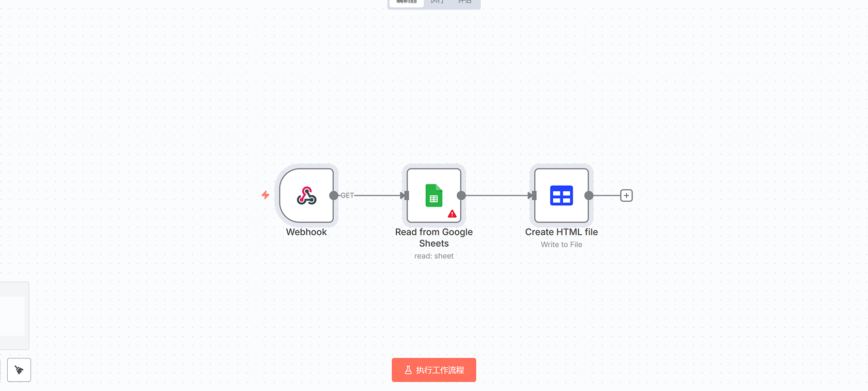868x391 pixels.
Task: Click the Webhook node output connector dot
Action: pyautogui.click(x=334, y=195)
